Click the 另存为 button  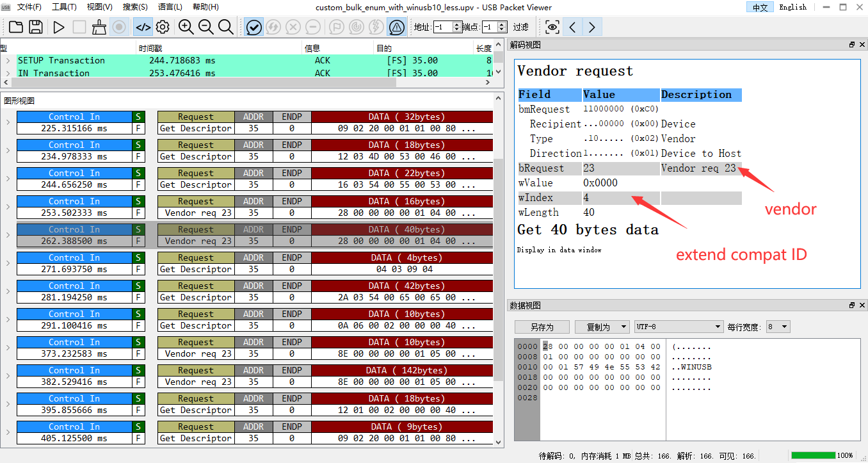tap(542, 327)
